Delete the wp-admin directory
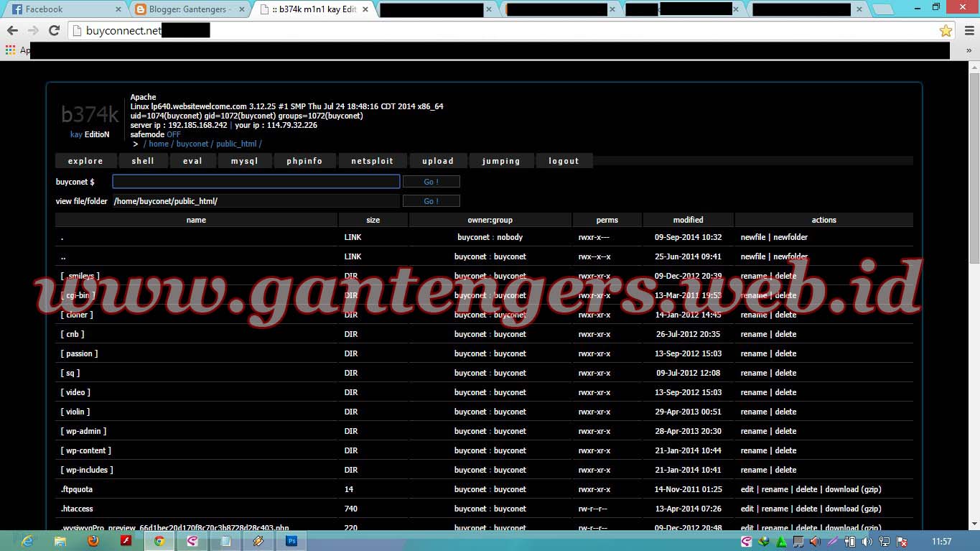 pyautogui.click(x=786, y=431)
